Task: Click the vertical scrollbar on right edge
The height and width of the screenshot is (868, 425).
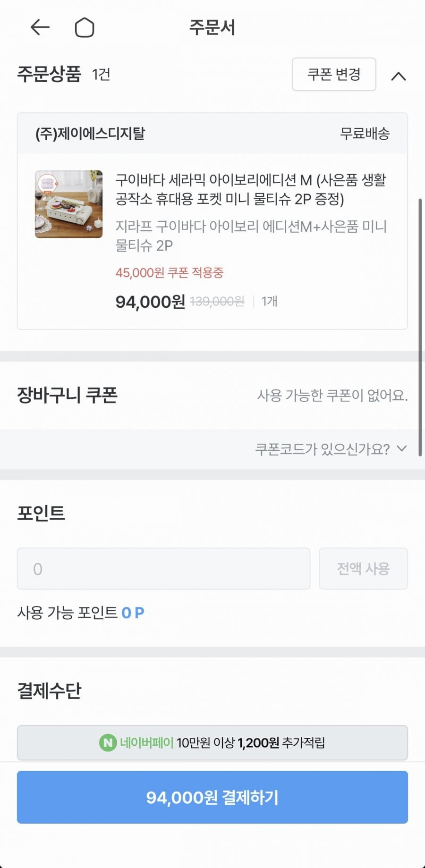Action: pyautogui.click(x=420, y=326)
